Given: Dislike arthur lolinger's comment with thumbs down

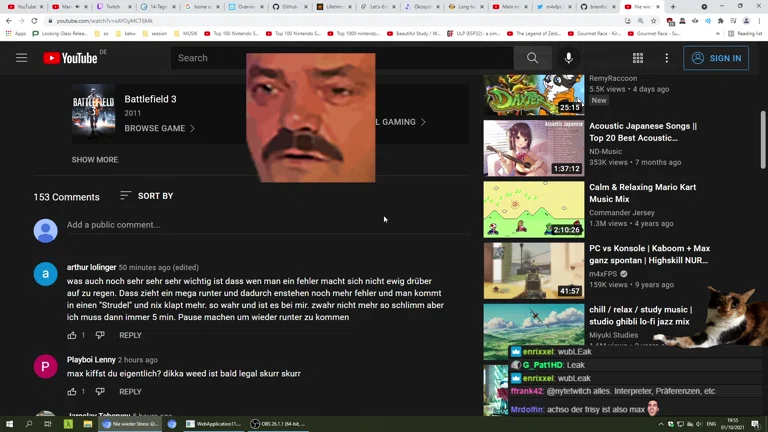Looking at the screenshot, I should [100, 335].
